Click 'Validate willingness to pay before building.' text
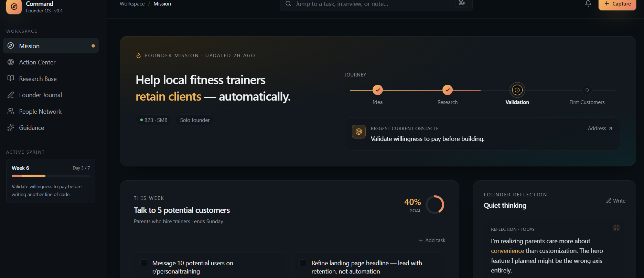 pos(428,139)
